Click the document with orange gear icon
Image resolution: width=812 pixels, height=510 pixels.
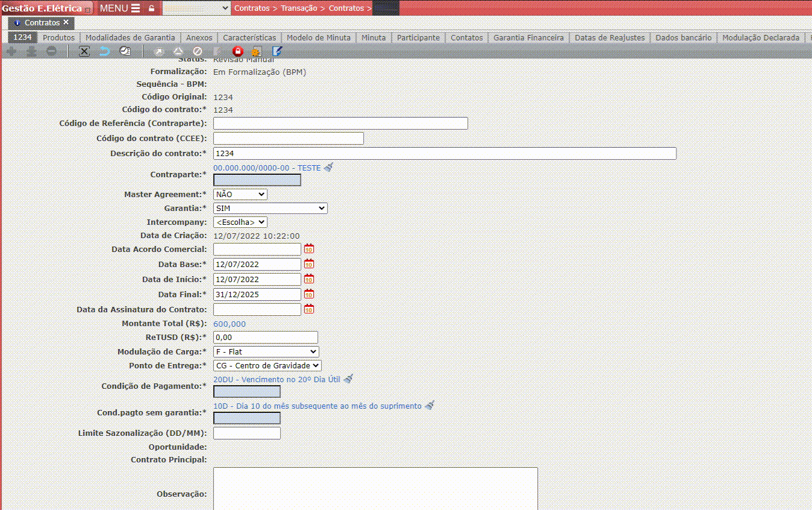click(x=257, y=51)
